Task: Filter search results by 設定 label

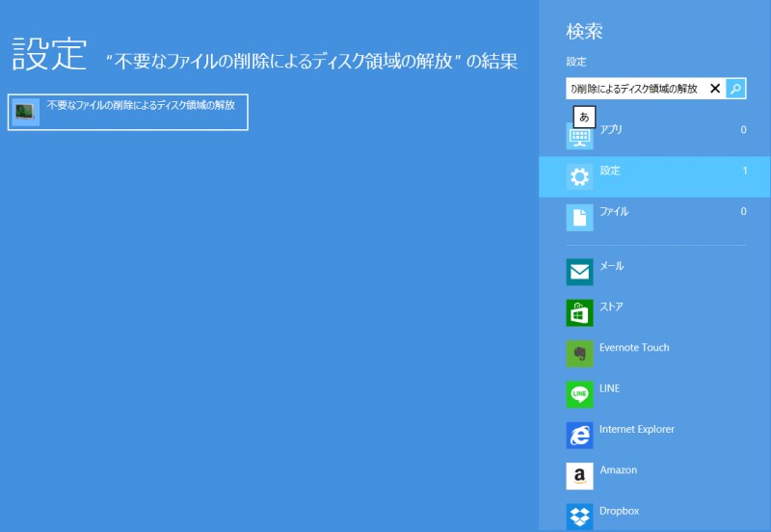Action: click(x=610, y=171)
